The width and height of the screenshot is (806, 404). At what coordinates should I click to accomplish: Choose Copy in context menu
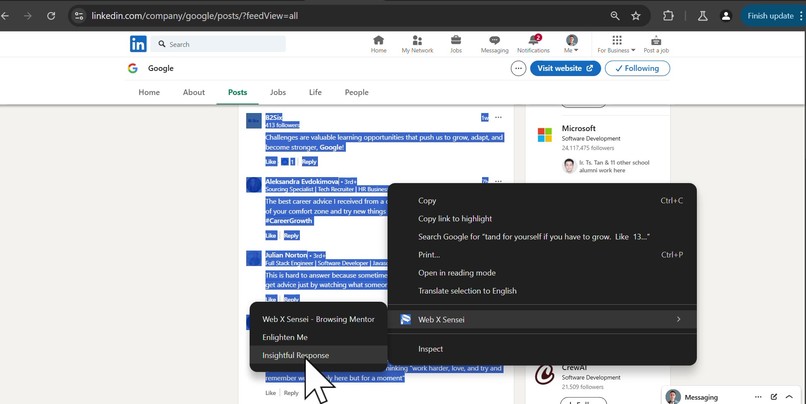[542, 200]
